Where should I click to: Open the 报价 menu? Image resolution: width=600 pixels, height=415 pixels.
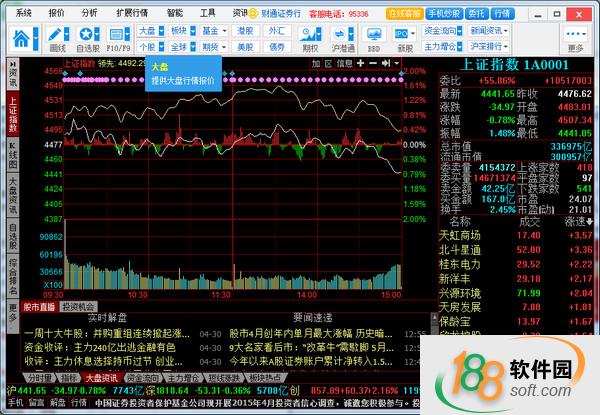56,13
